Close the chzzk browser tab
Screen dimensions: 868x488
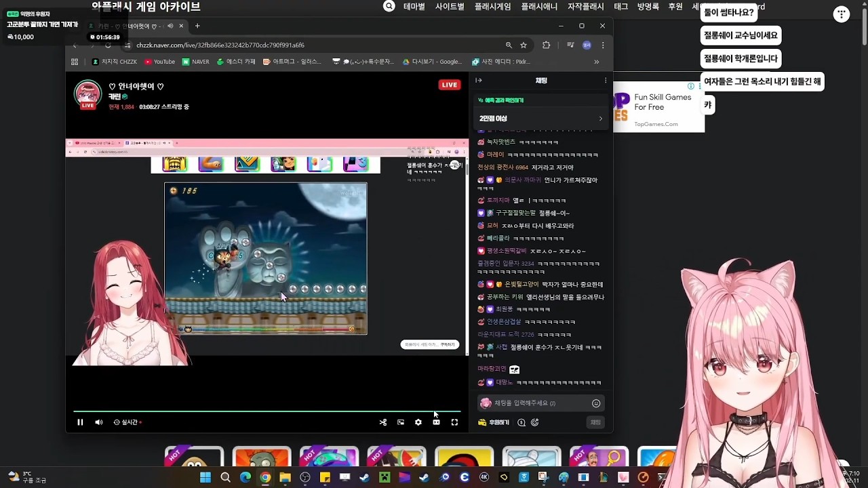pyautogui.click(x=181, y=26)
